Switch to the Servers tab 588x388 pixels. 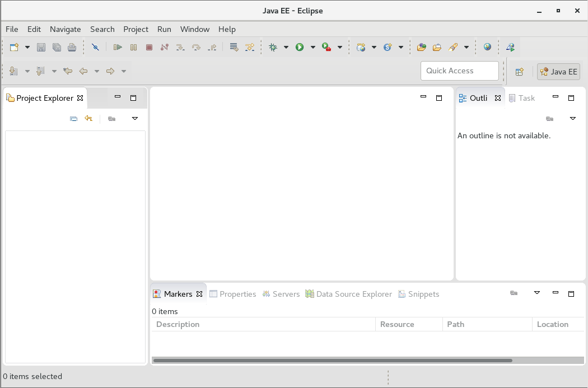(x=281, y=294)
